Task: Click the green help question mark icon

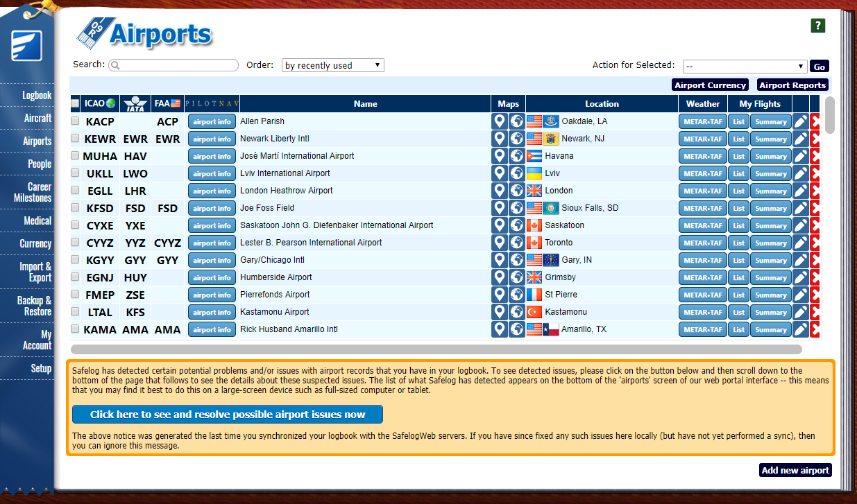Action: pyautogui.click(x=818, y=26)
